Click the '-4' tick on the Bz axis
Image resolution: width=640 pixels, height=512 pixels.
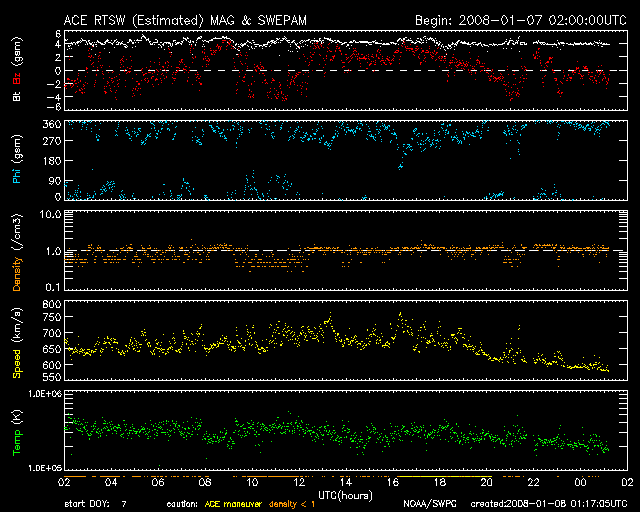point(54,97)
